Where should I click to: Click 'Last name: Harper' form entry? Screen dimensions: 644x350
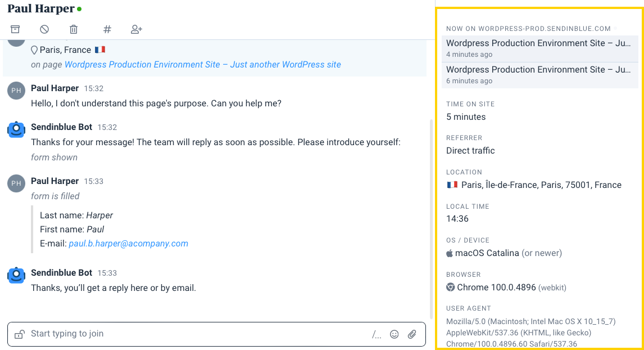[76, 216]
